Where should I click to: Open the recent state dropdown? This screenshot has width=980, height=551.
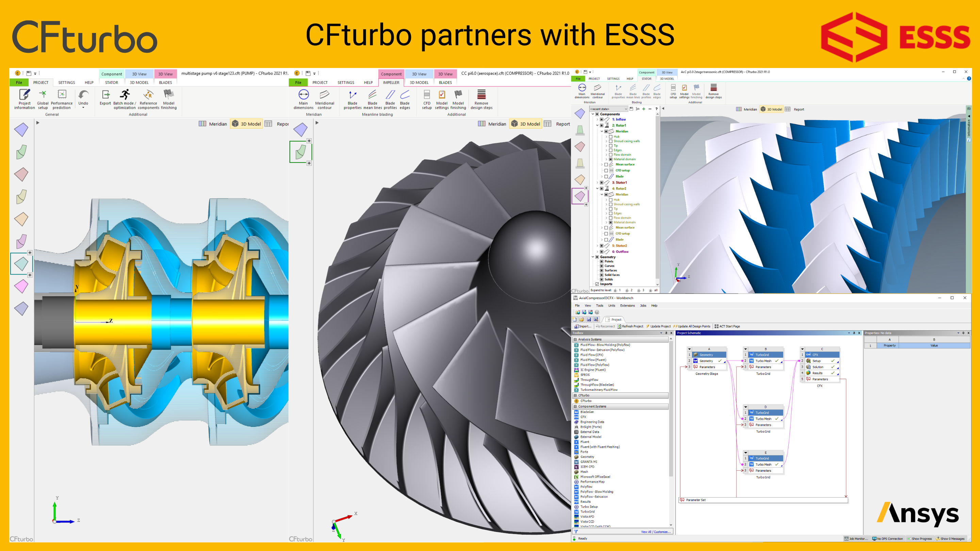coord(608,109)
